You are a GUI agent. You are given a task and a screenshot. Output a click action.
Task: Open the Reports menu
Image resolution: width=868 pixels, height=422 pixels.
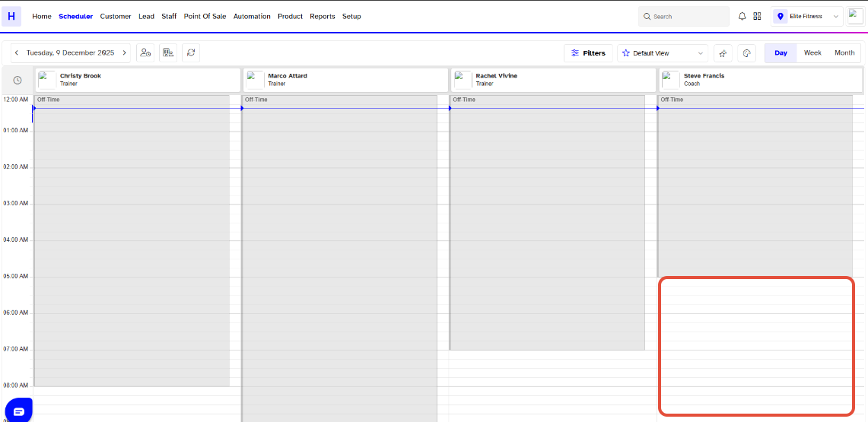pos(323,17)
